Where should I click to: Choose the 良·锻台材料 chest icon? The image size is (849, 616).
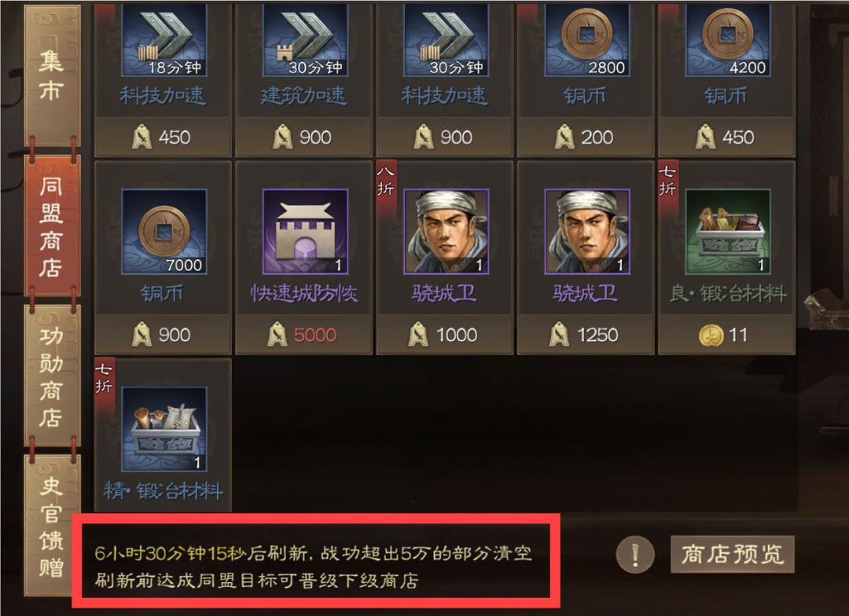[728, 232]
